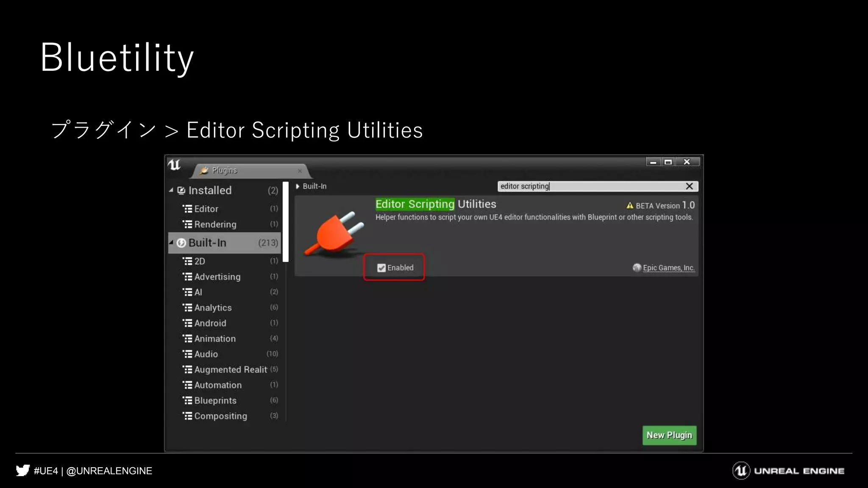Click the orange plug plugin thumbnail
868x488 pixels.
pos(334,233)
